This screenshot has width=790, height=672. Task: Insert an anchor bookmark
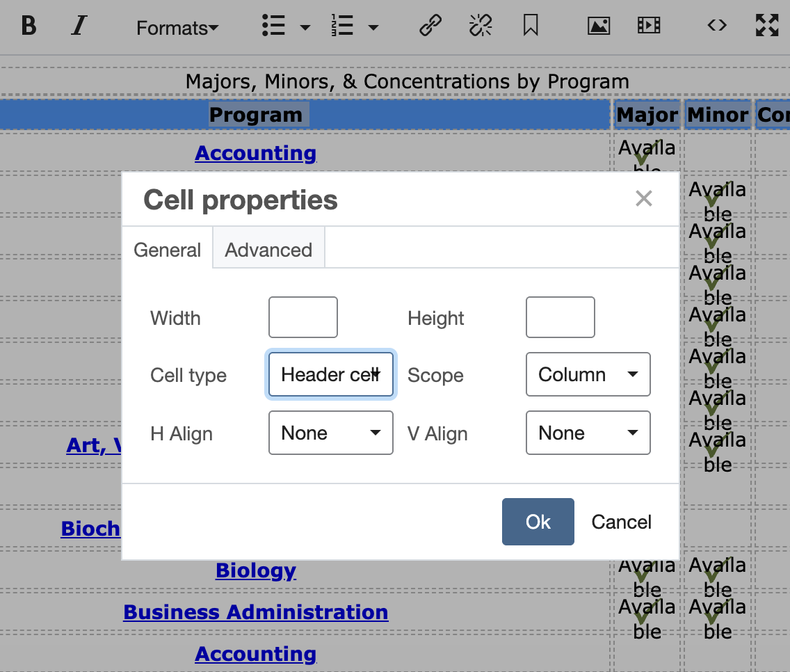point(530,26)
